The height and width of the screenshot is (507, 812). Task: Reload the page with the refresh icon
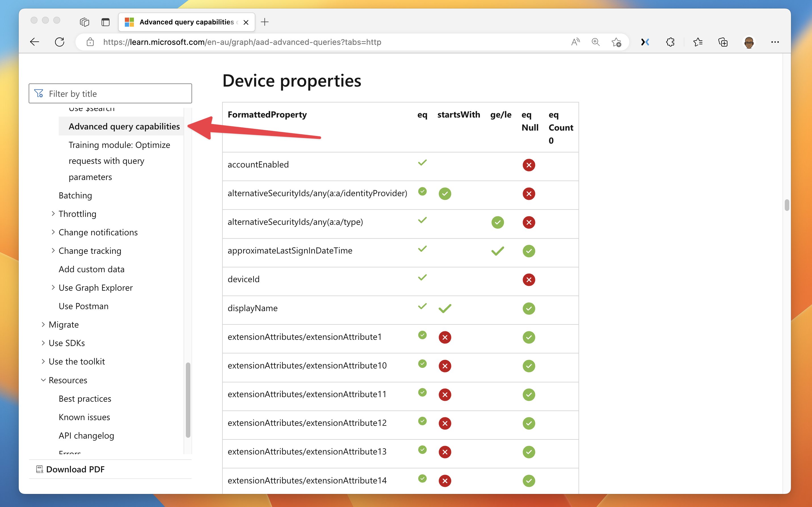tap(59, 42)
